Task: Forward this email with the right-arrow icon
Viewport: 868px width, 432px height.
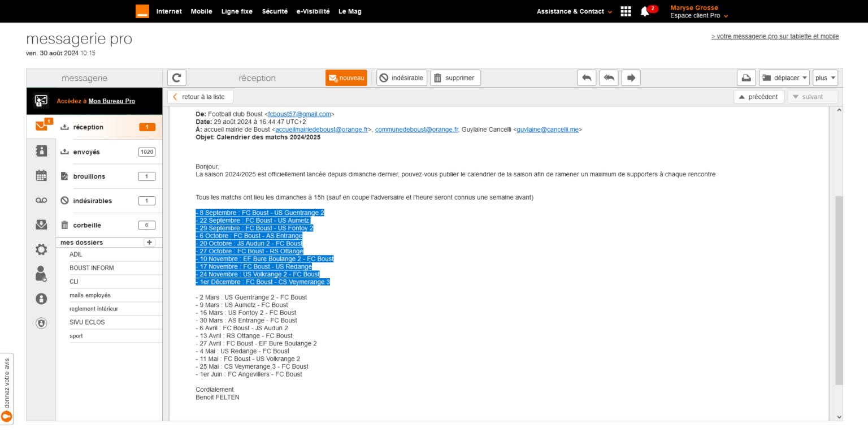Action: (631, 78)
